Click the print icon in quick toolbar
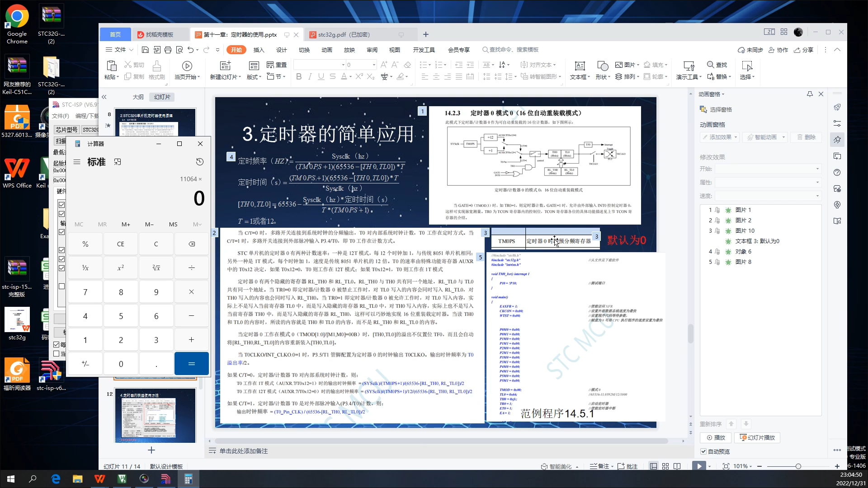 click(168, 50)
